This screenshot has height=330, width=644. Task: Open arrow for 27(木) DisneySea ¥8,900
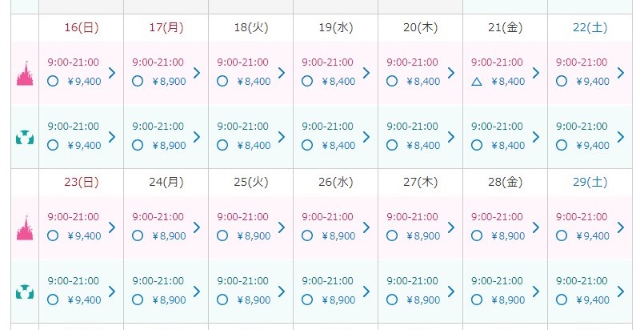click(x=451, y=292)
